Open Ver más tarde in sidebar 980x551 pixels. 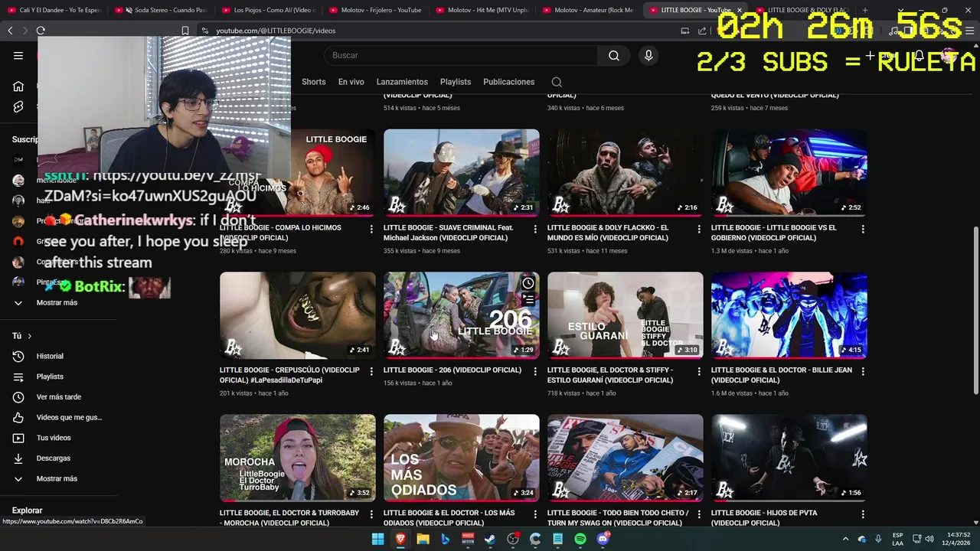pos(58,397)
